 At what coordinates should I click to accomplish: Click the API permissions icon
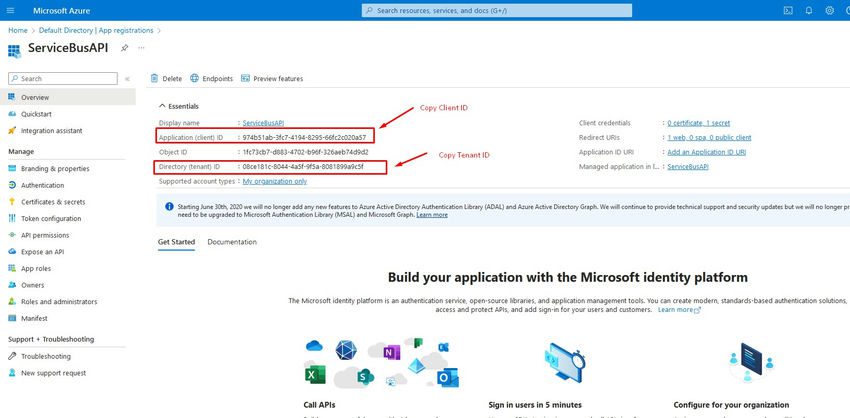[x=12, y=235]
